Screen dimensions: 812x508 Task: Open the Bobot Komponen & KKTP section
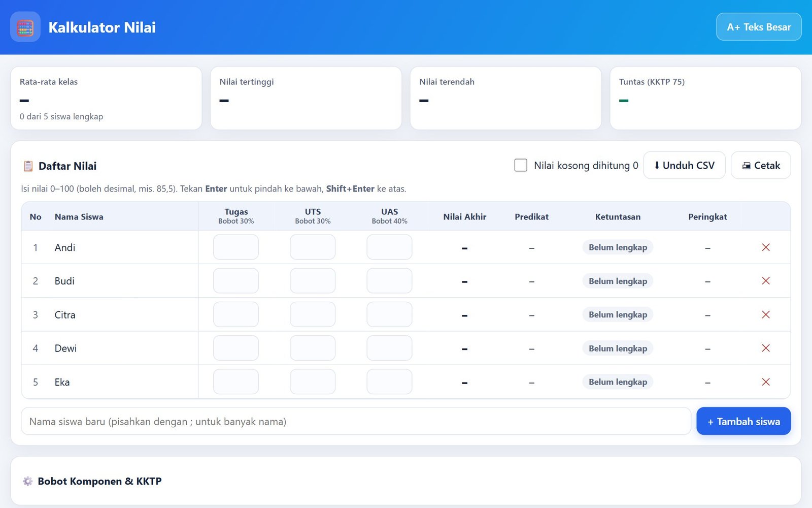406,481
